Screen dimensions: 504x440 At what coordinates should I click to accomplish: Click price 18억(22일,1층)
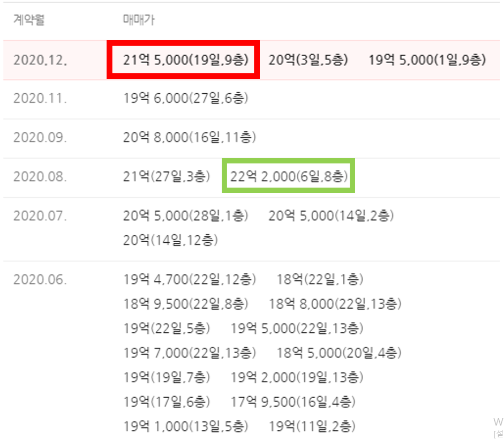(320, 280)
